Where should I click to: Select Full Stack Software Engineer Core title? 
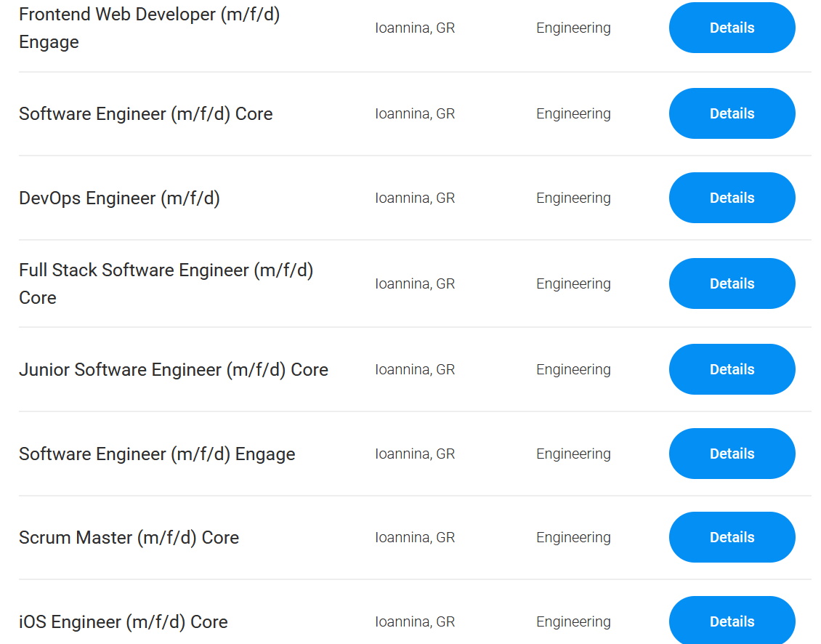pyautogui.click(x=166, y=283)
